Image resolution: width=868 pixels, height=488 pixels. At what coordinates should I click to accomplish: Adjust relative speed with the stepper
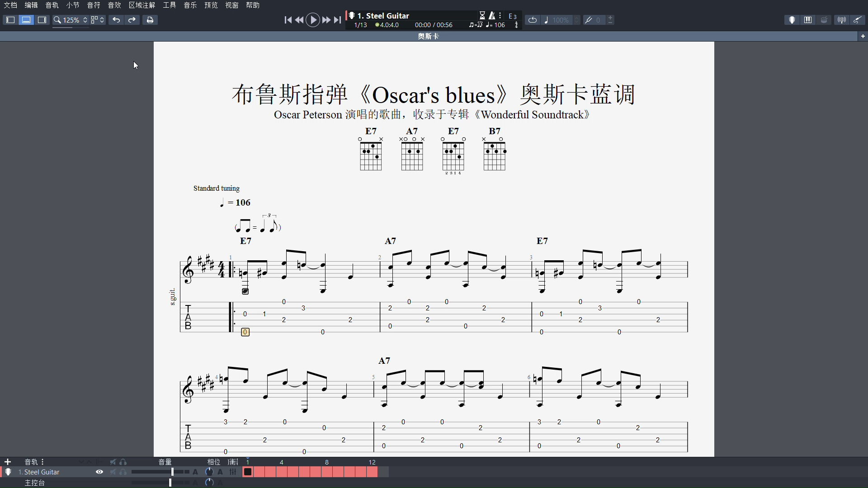(x=577, y=20)
